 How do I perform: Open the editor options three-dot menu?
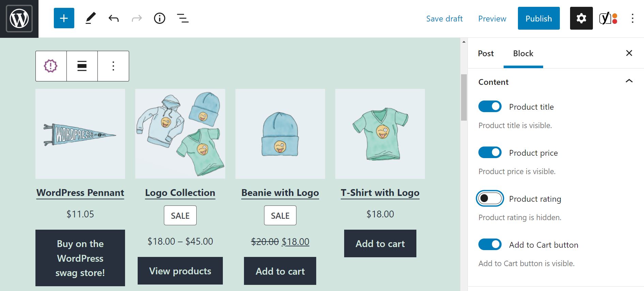click(633, 18)
